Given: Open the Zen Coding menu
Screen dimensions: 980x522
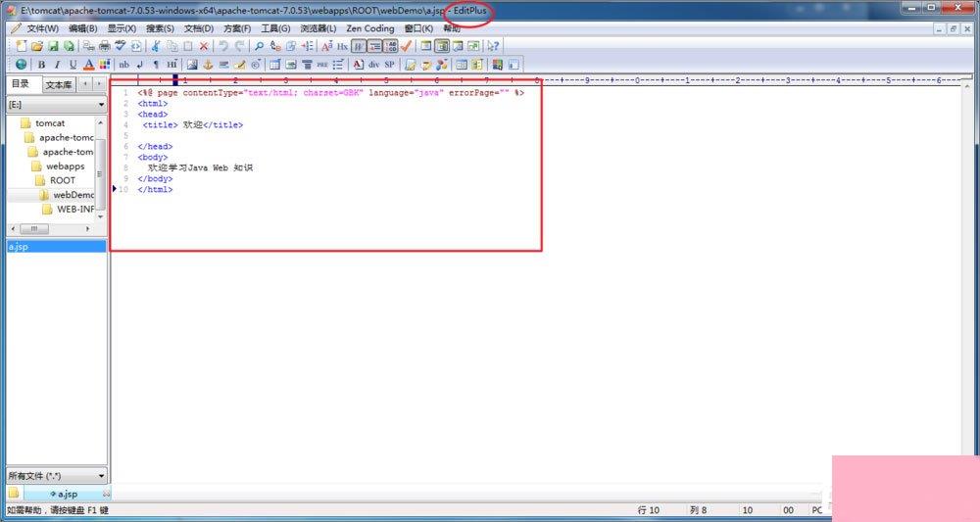Looking at the screenshot, I should point(370,28).
